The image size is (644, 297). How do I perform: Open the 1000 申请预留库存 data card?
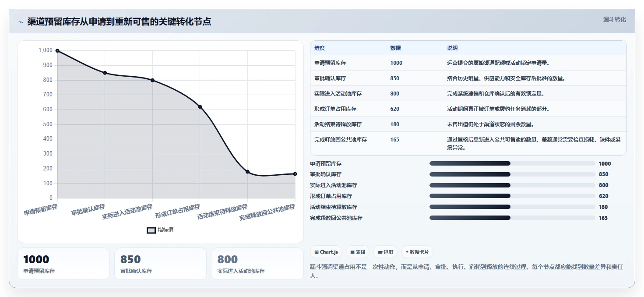63,264
